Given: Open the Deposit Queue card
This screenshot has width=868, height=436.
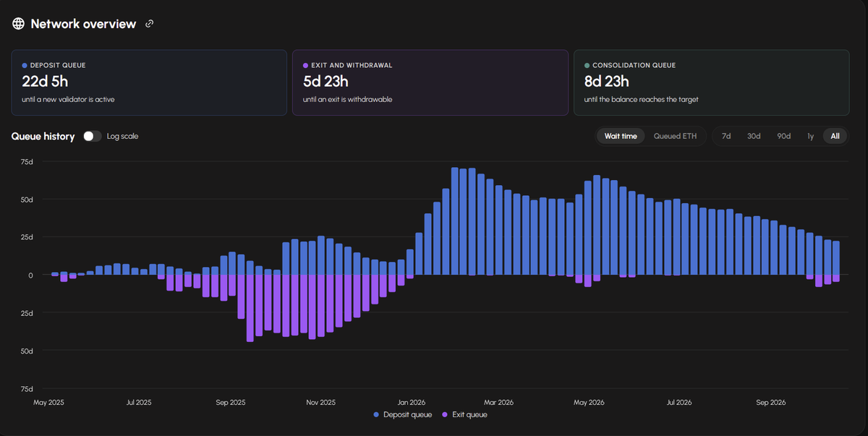Looking at the screenshot, I should click(149, 82).
